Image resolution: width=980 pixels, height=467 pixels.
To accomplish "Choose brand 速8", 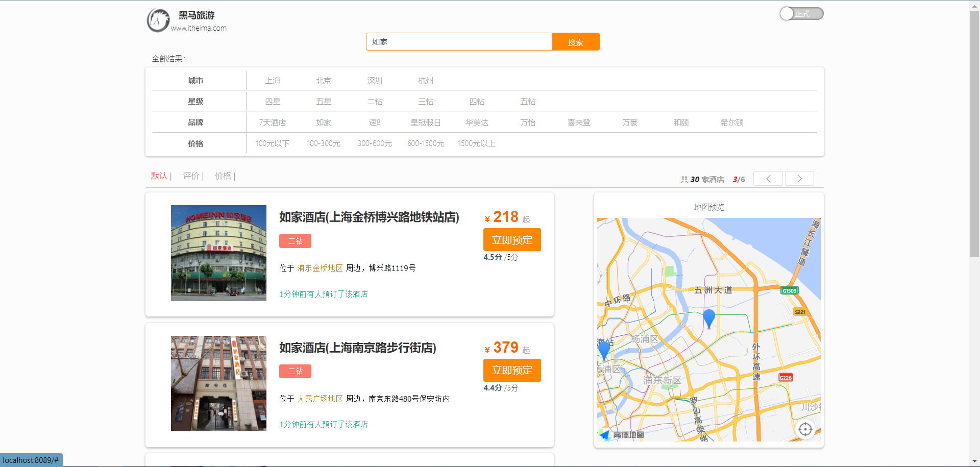I will point(375,122).
